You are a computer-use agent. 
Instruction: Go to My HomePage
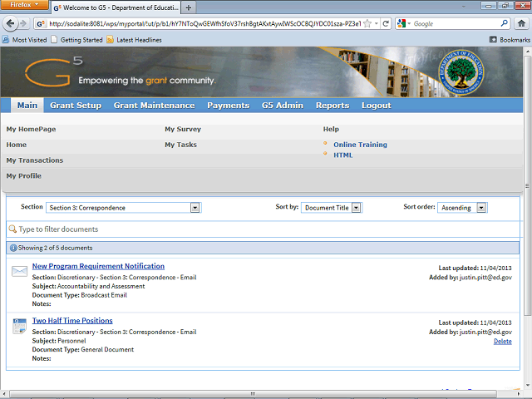click(x=31, y=129)
